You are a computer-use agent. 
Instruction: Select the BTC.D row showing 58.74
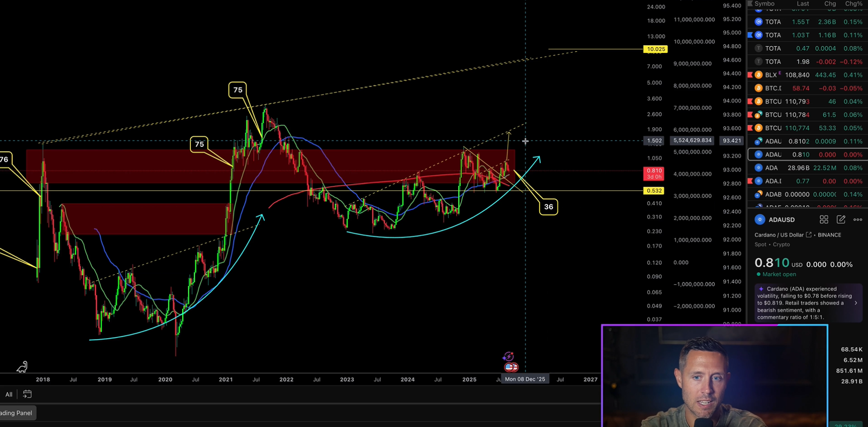pyautogui.click(x=807, y=88)
